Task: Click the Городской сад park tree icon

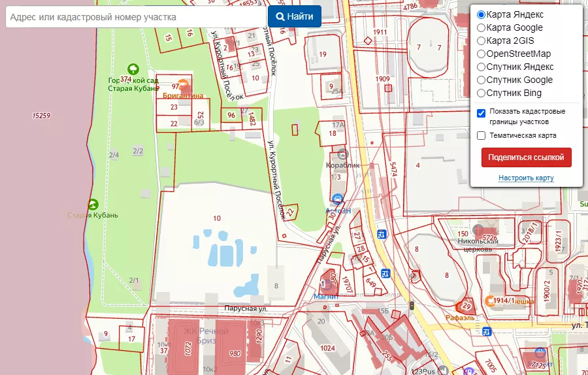Action: 133,69
